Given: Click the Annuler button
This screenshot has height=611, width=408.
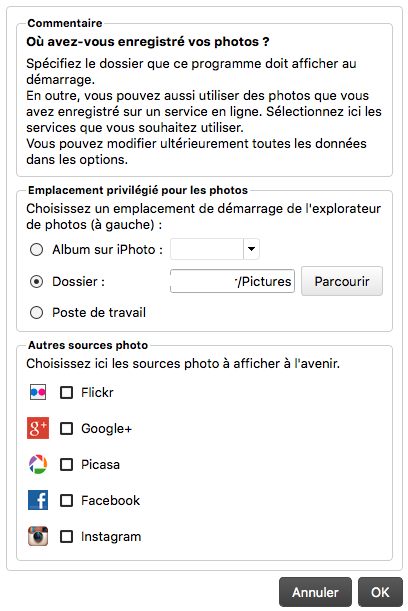Looking at the screenshot, I should [315, 592].
